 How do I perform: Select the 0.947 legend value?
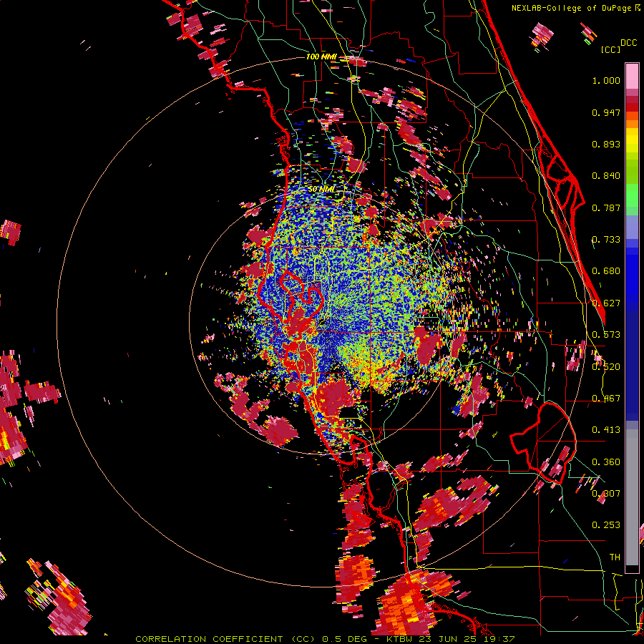coord(606,112)
